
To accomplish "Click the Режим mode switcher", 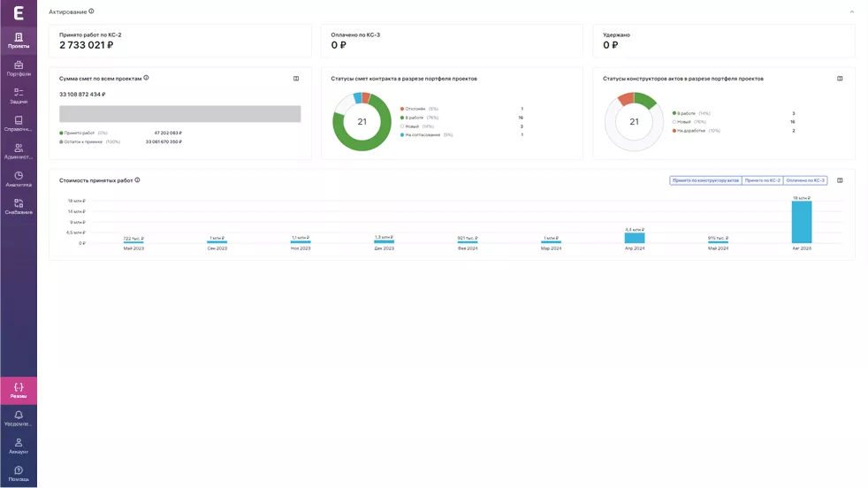I will click(x=19, y=391).
